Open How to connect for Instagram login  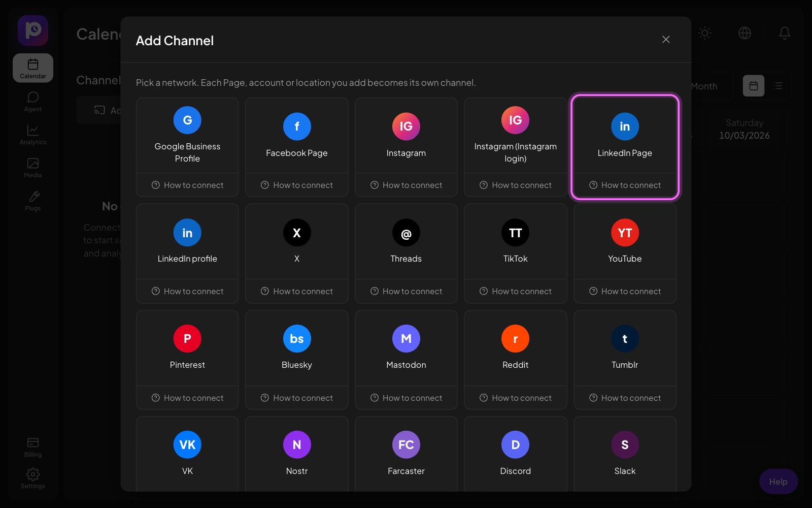click(516, 185)
